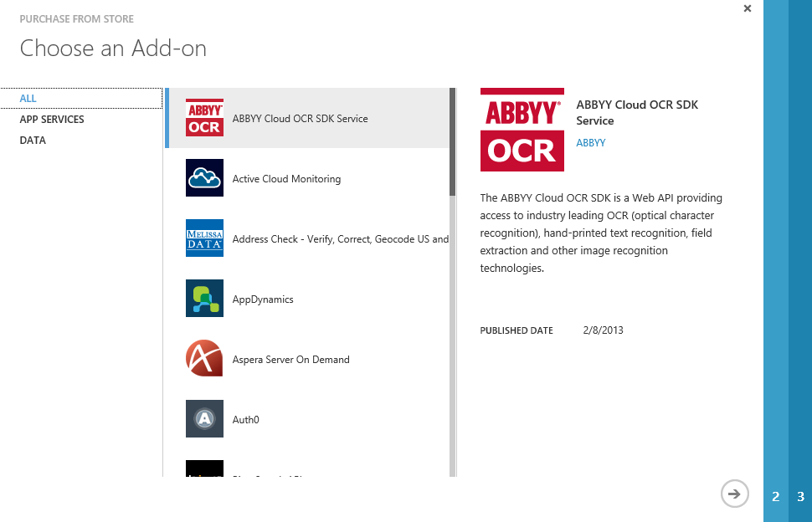The height and width of the screenshot is (522, 812).
Task: Click the Choose an Add-on title
Action: tap(113, 49)
